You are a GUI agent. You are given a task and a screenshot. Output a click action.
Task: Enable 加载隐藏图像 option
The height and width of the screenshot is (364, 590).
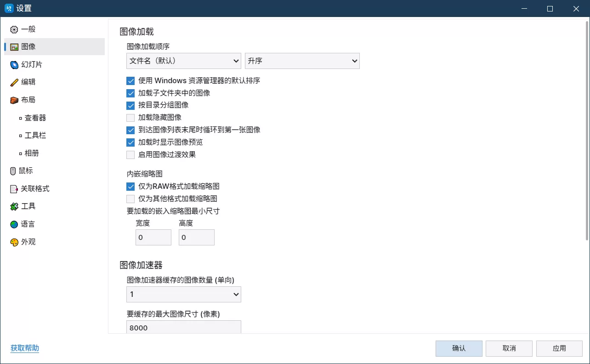(x=130, y=117)
